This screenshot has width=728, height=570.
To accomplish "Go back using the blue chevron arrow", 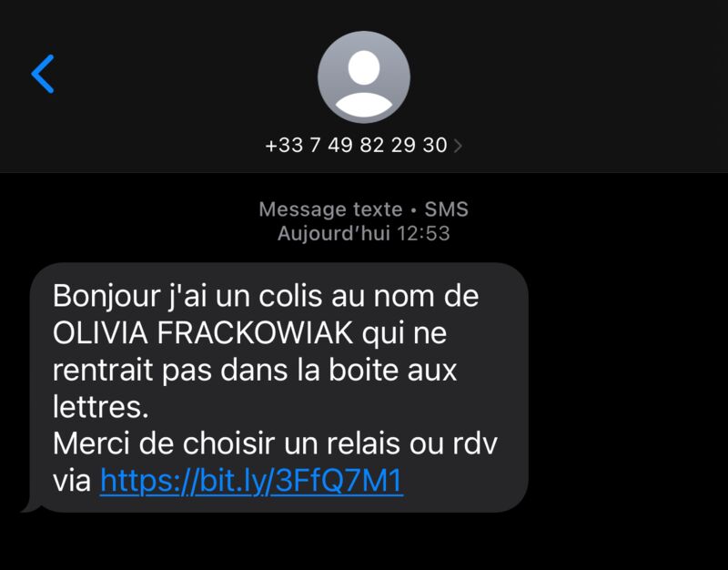I will pos(43,74).
